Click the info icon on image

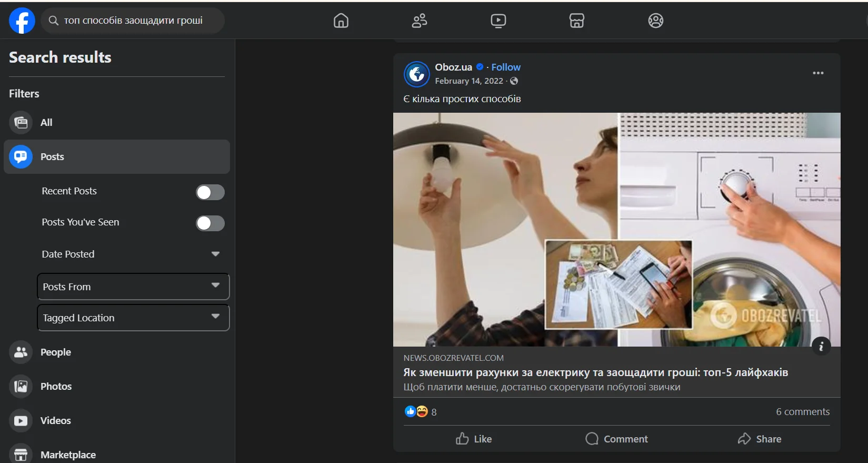(x=821, y=346)
